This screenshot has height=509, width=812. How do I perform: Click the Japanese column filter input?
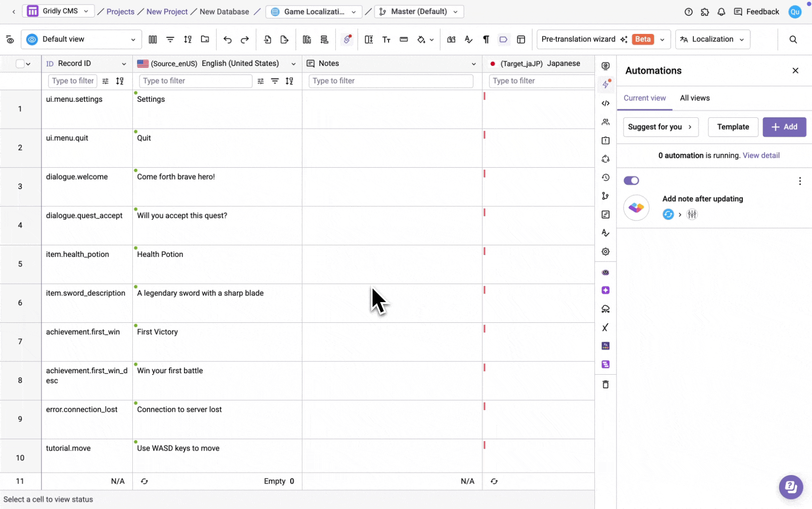[x=541, y=81]
